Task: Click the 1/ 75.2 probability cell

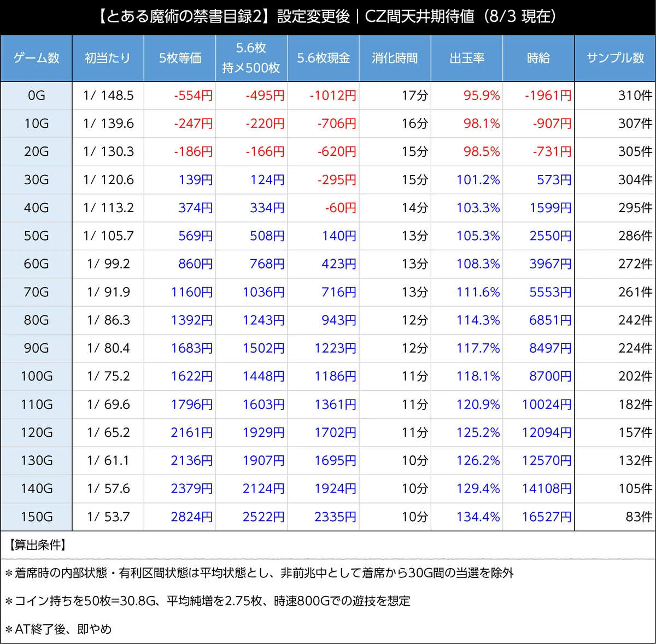Action: (x=108, y=376)
